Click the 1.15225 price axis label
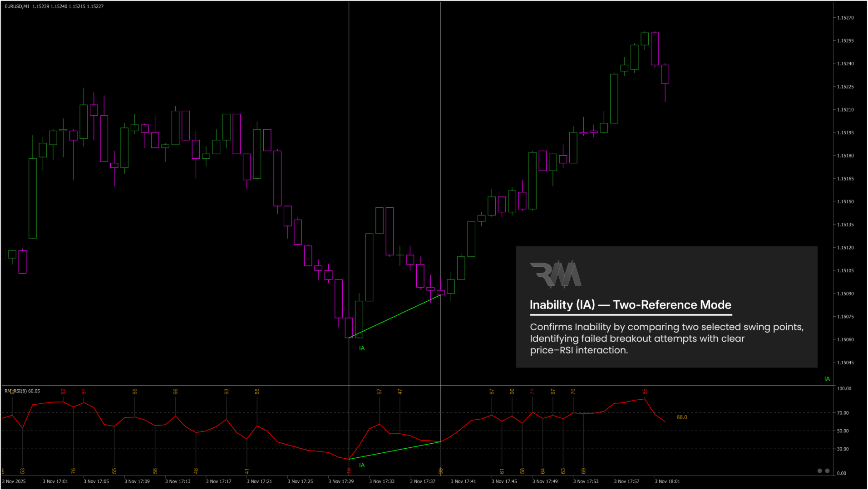 coord(845,87)
